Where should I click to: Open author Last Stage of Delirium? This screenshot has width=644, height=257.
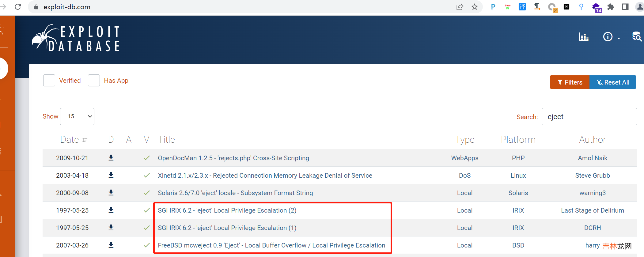[593, 210]
